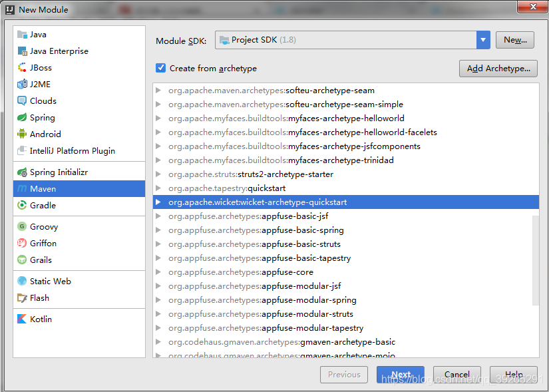
Task: Click the Previous button
Action: tap(344, 375)
